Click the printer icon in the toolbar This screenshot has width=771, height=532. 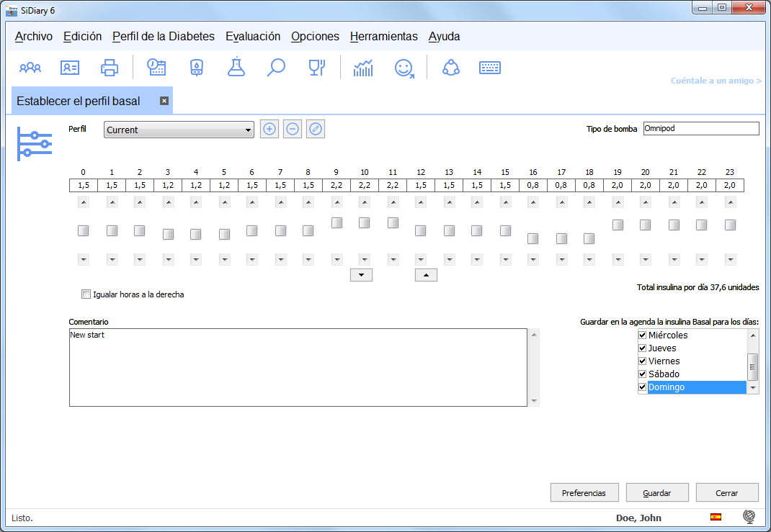click(x=110, y=68)
